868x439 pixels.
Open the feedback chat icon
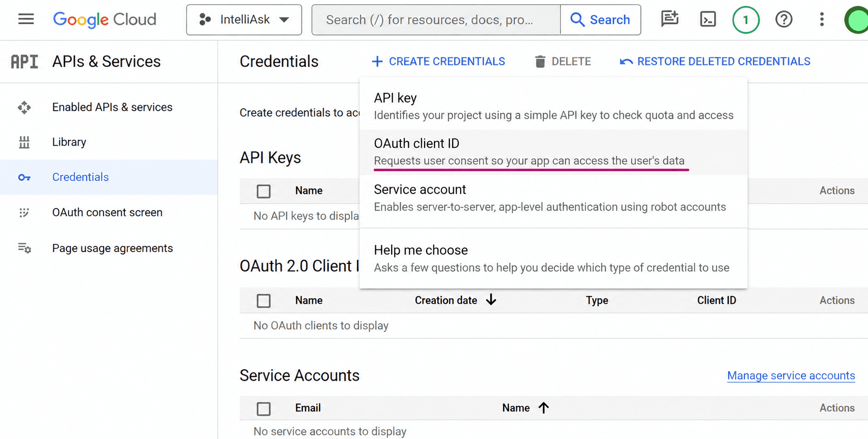pos(669,19)
